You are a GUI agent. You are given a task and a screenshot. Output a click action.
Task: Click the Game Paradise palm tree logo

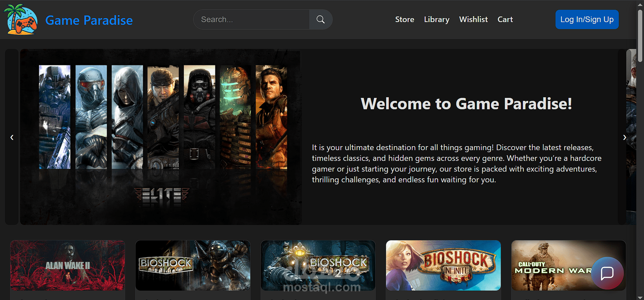(x=20, y=19)
